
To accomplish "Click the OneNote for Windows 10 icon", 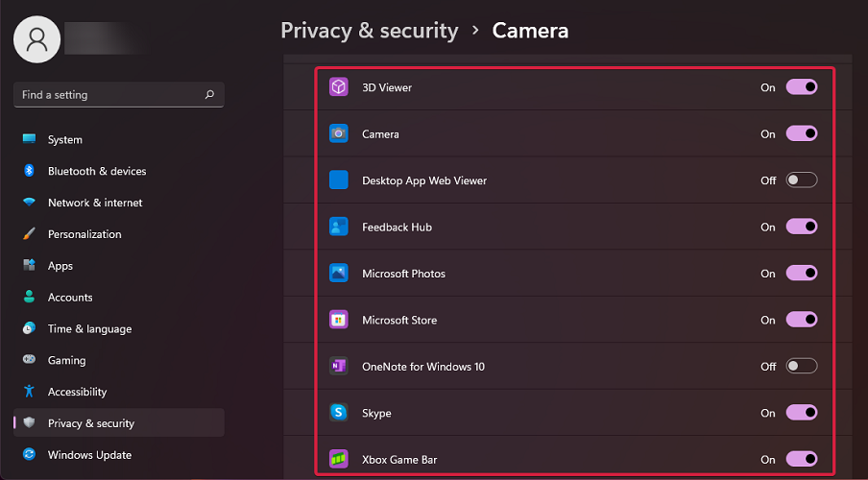I will coord(339,367).
